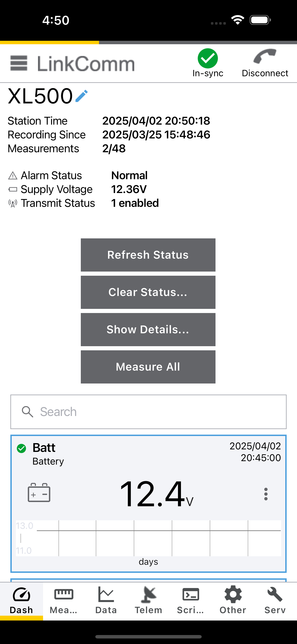Image resolution: width=297 pixels, height=644 pixels.
Task: Tap the Alarm Status warning triangle icon
Action: (x=13, y=176)
